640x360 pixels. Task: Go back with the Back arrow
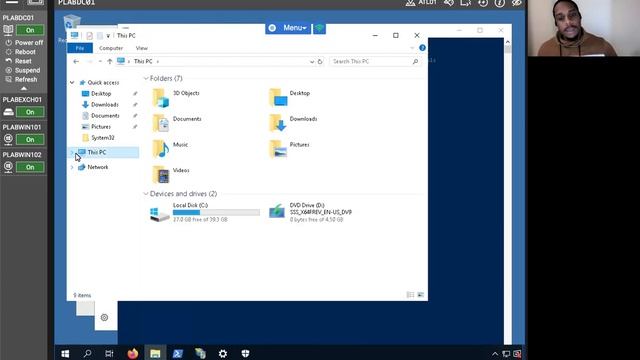point(76,61)
